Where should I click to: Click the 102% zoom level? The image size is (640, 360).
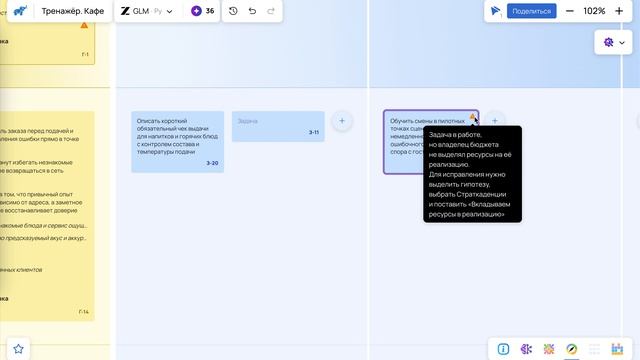click(x=594, y=11)
